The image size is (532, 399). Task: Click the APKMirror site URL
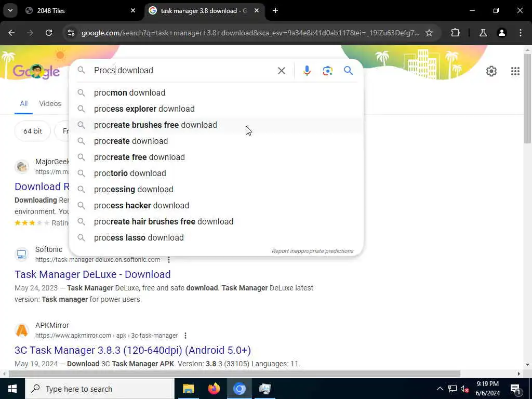point(107,336)
